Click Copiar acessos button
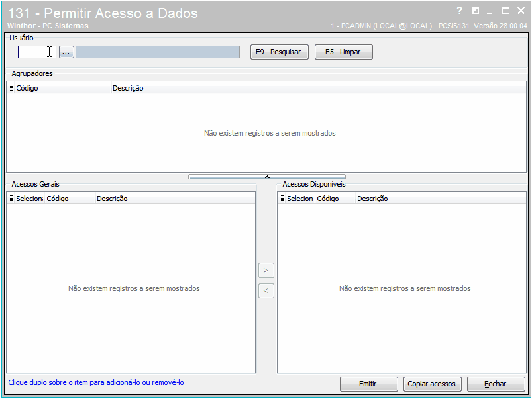532x399 pixels. [432, 384]
